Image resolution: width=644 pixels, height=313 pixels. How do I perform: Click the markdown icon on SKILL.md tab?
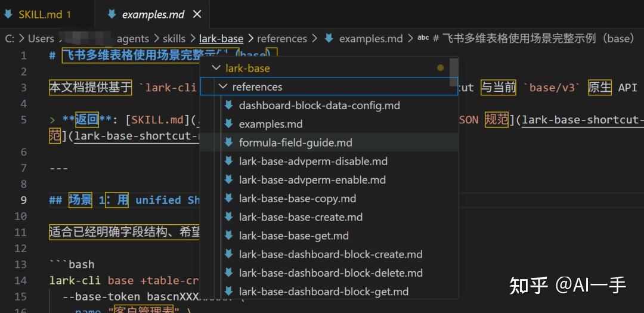coord(8,15)
